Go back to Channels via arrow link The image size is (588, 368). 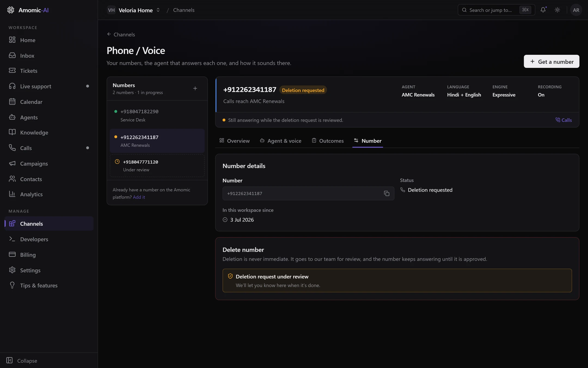click(121, 34)
